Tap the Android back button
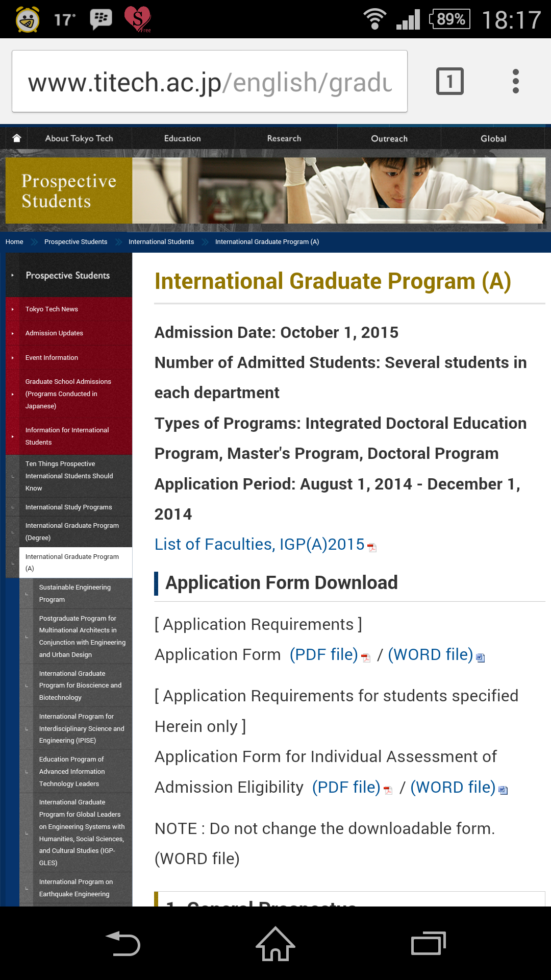The image size is (551, 980). click(123, 943)
